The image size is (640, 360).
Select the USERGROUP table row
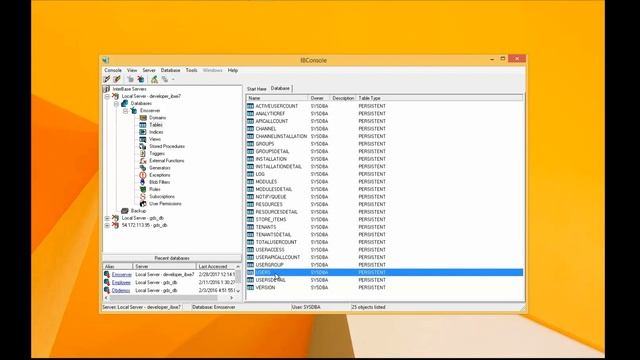pyautogui.click(x=384, y=265)
